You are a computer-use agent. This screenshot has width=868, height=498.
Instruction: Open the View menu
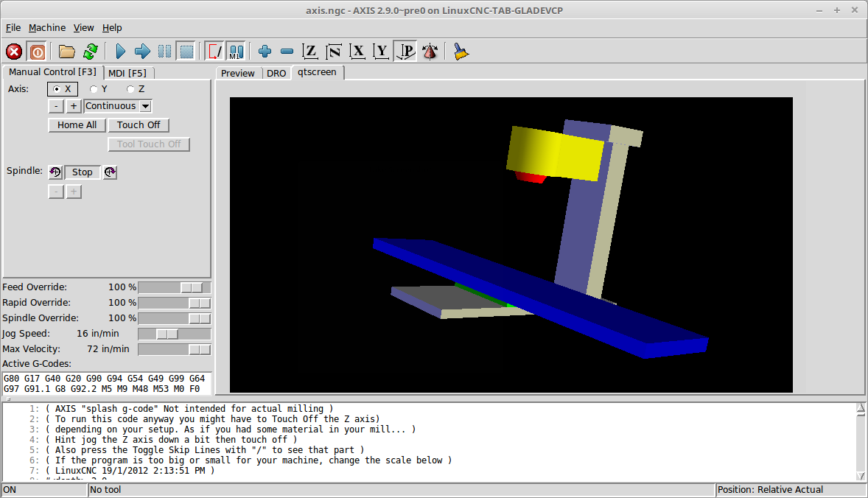coord(83,28)
